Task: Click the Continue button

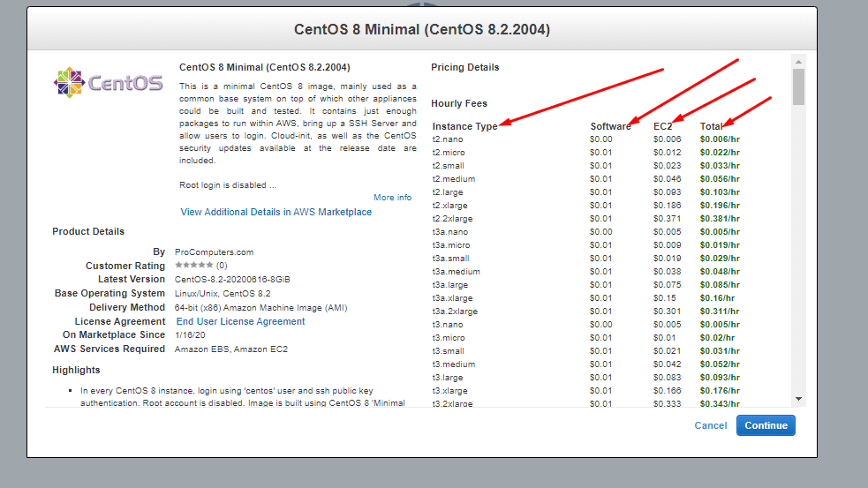Action: [766, 425]
